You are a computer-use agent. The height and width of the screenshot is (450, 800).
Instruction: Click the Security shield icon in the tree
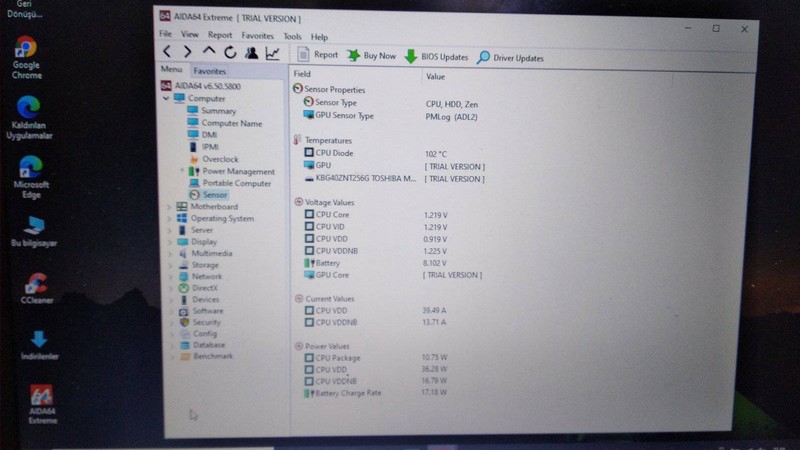[184, 322]
